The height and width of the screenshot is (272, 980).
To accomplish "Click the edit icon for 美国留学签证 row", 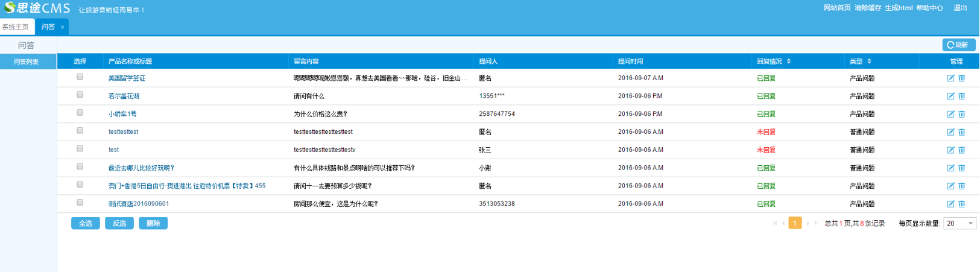I will (x=950, y=78).
